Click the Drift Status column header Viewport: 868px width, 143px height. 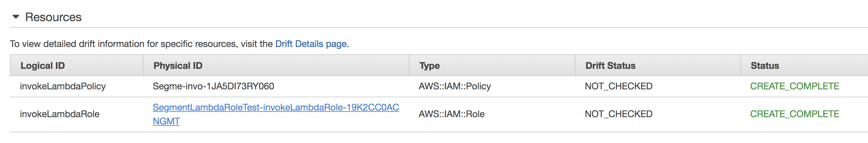pos(610,66)
